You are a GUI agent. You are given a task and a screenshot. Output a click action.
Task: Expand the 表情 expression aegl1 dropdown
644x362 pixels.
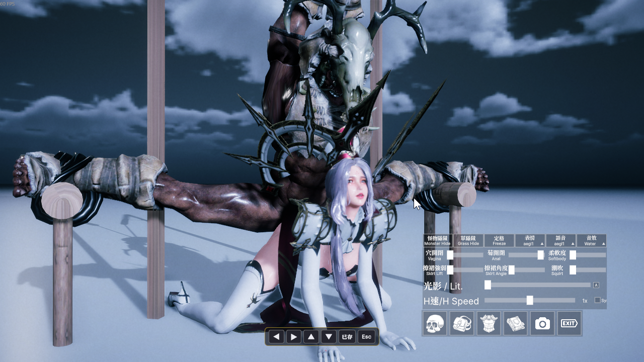pyautogui.click(x=530, y=240)
